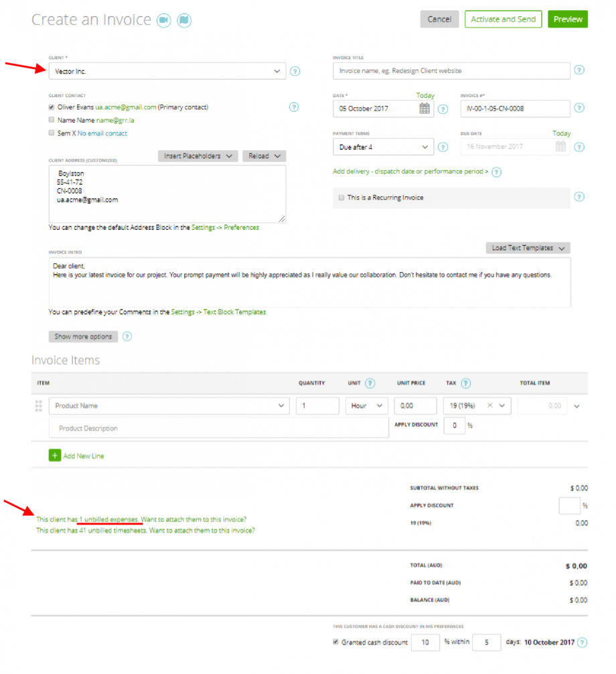This screenshot has width=616, height=674.
Task: Click the drag handle on the invoice item row
Action: pyautogui.click(x=38, y=405)
